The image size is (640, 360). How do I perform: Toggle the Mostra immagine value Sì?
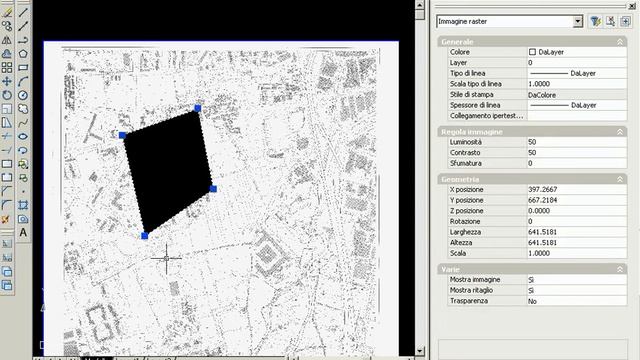pos(577,280)
